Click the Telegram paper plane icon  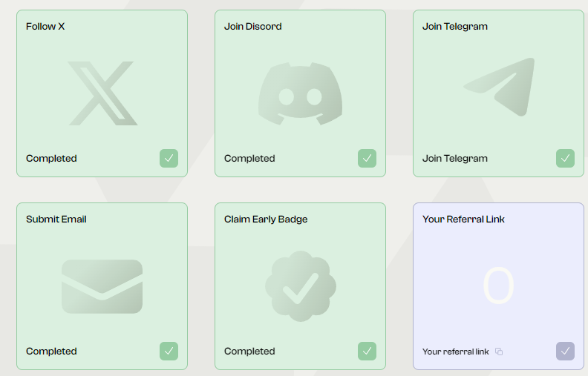(x=499, y=87)
